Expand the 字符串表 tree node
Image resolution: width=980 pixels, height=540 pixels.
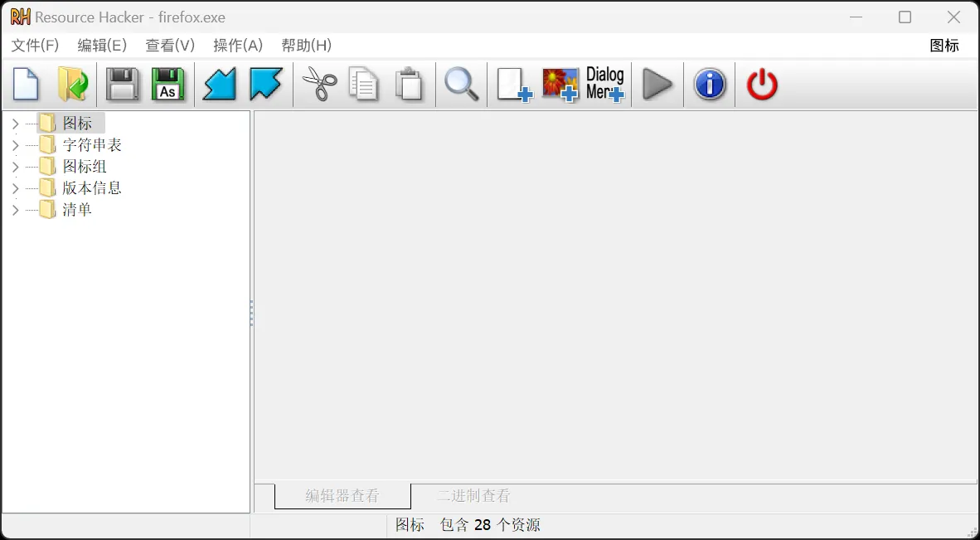tap(15, 145)
